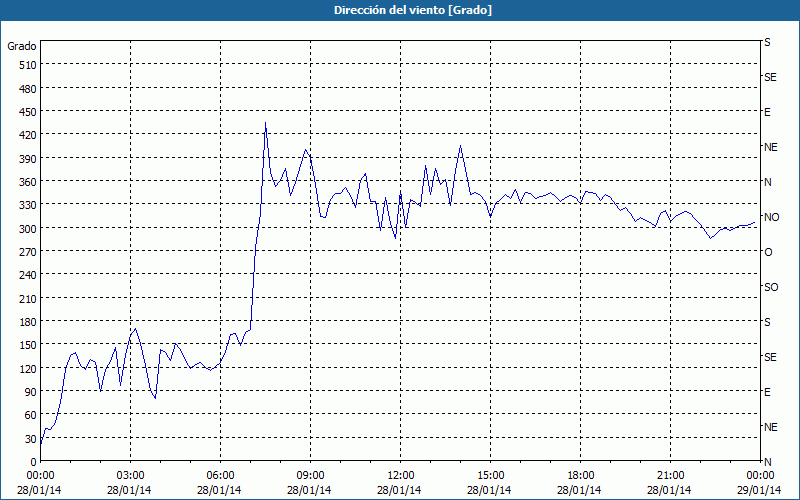This screenshot has height=500, width=800.
Task: Click the 420 degree axis label
Action: tap(28, 135)
